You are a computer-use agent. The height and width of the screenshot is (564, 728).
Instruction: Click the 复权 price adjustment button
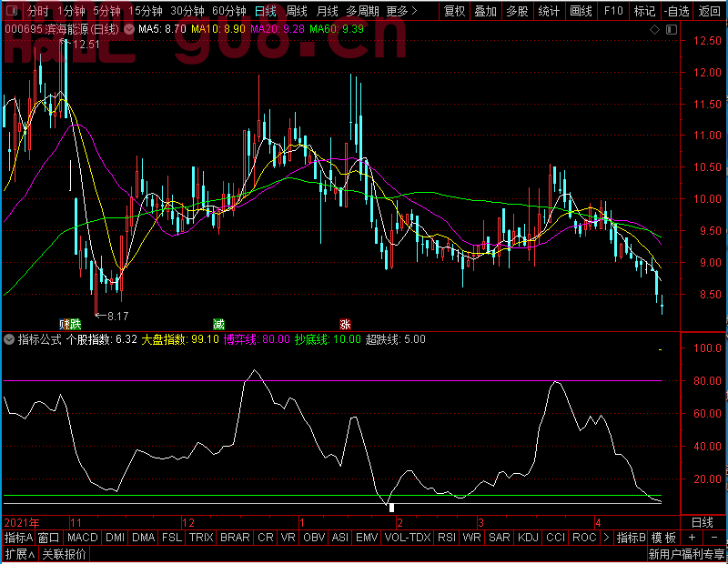point(454,11)
